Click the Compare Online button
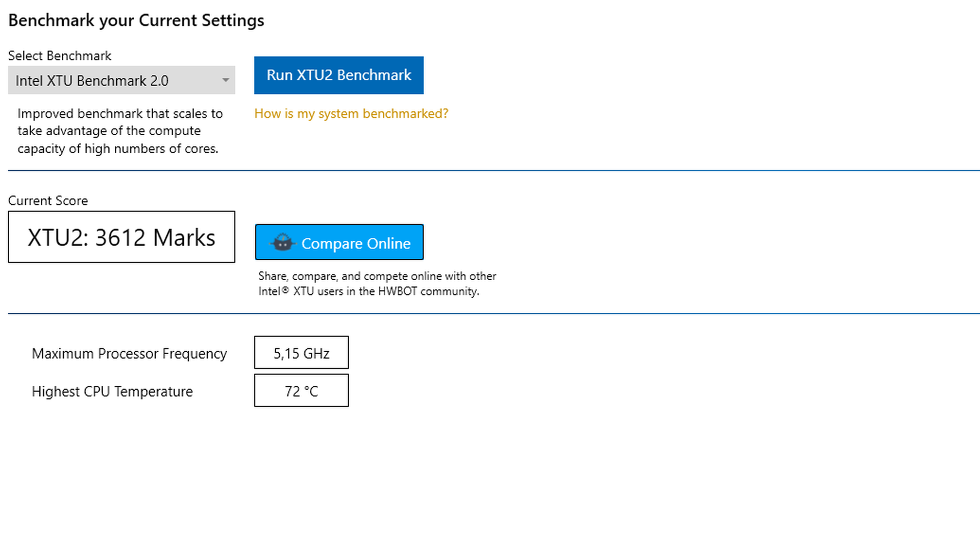 click(339, 242)
